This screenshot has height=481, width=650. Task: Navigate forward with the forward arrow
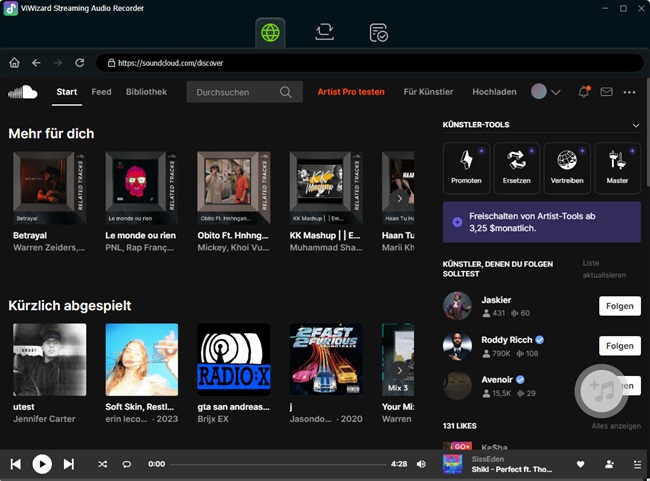58,63
